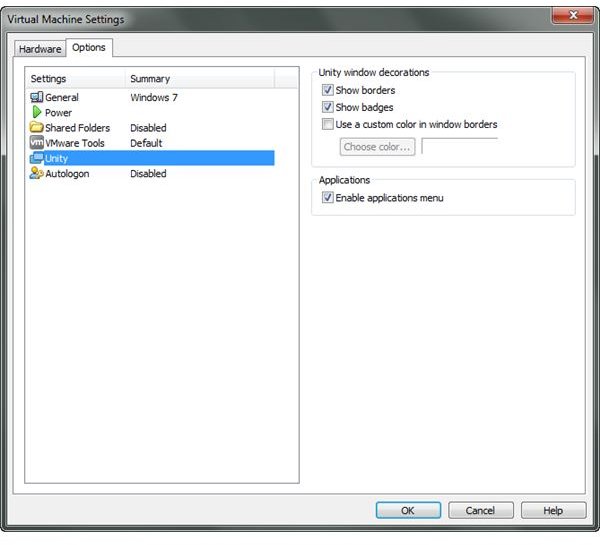Click the Default summary for VMware Tools
This screenshot has height=545, width=600.
146,143
